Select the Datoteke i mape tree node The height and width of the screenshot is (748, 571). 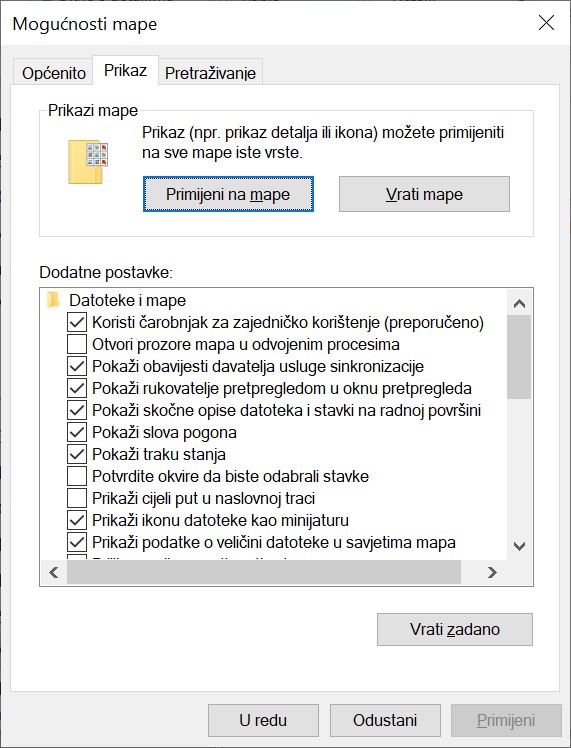[127, 301]
